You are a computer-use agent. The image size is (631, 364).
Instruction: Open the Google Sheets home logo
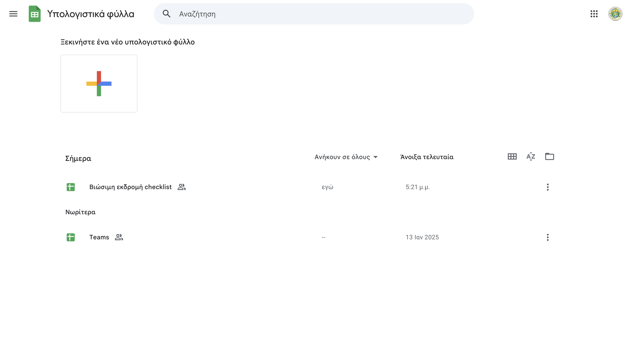click(x=34, y=14)
